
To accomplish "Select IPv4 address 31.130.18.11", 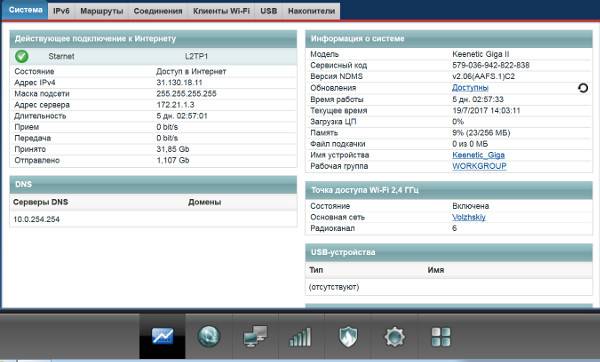I will (x=179, y=83).
